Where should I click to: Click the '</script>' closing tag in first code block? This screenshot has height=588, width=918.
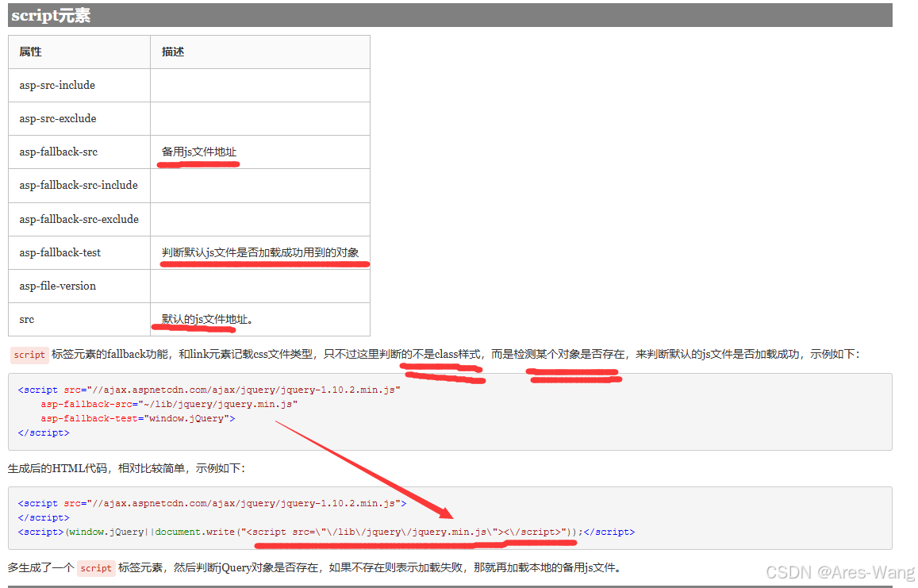coord(44,432)
